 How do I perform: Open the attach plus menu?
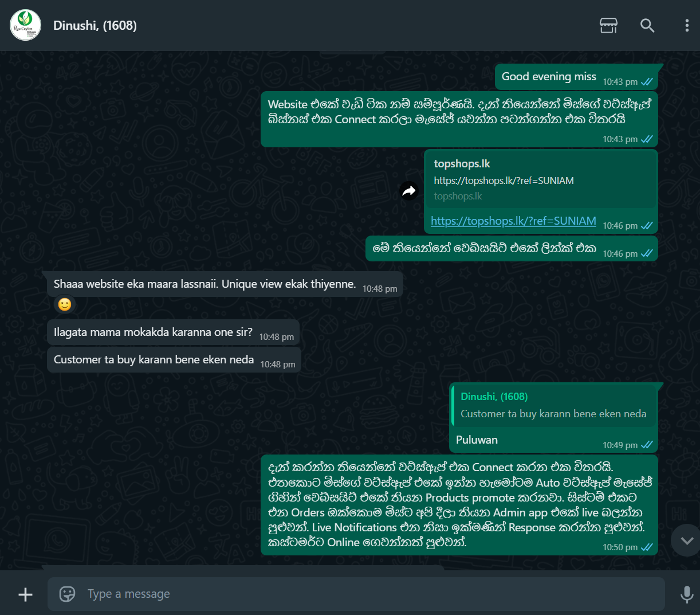pos(26,594)
